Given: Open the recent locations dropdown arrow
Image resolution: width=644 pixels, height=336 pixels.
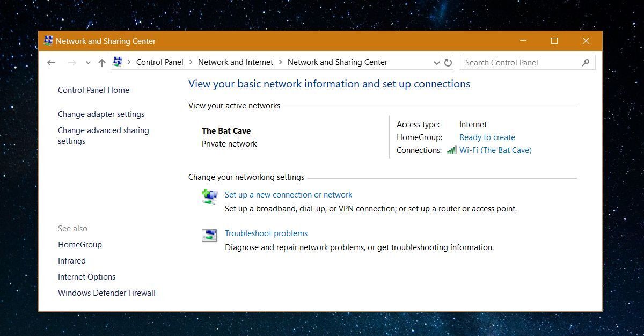Looking at the screenshot, I should [x=88, y=63].
